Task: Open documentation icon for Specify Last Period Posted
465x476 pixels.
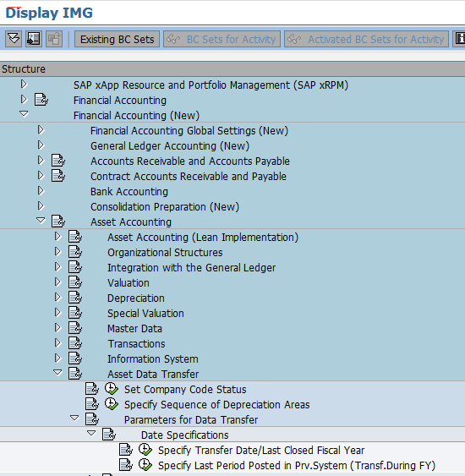Action: (126, 465)
